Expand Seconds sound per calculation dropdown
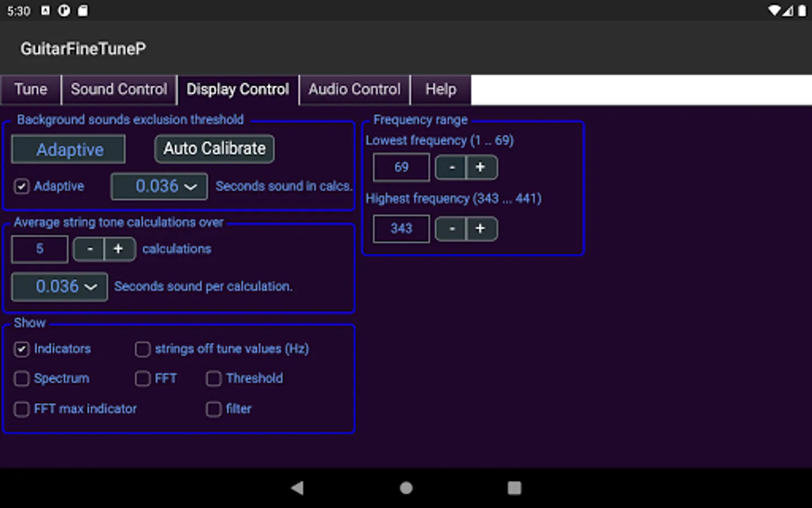Image resolution: width=812 pixels, height=508 pixels. [x=60, y=287]
